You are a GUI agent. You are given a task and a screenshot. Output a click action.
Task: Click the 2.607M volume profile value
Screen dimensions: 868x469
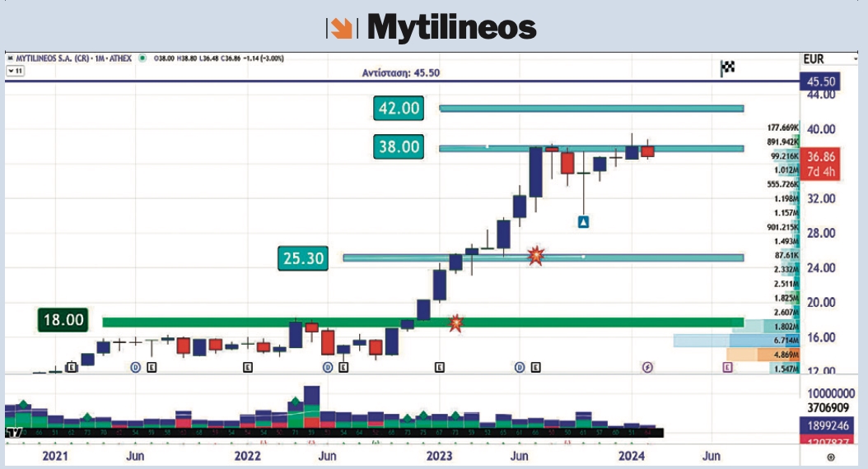click(786, 313)
